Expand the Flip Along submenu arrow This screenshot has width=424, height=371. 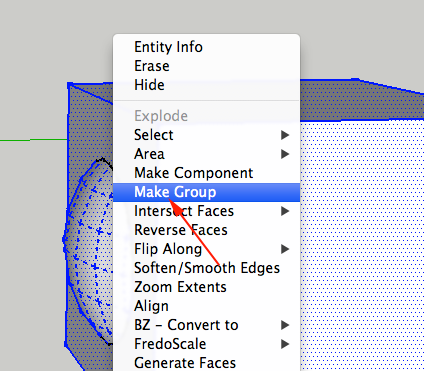tap(285, 249)
